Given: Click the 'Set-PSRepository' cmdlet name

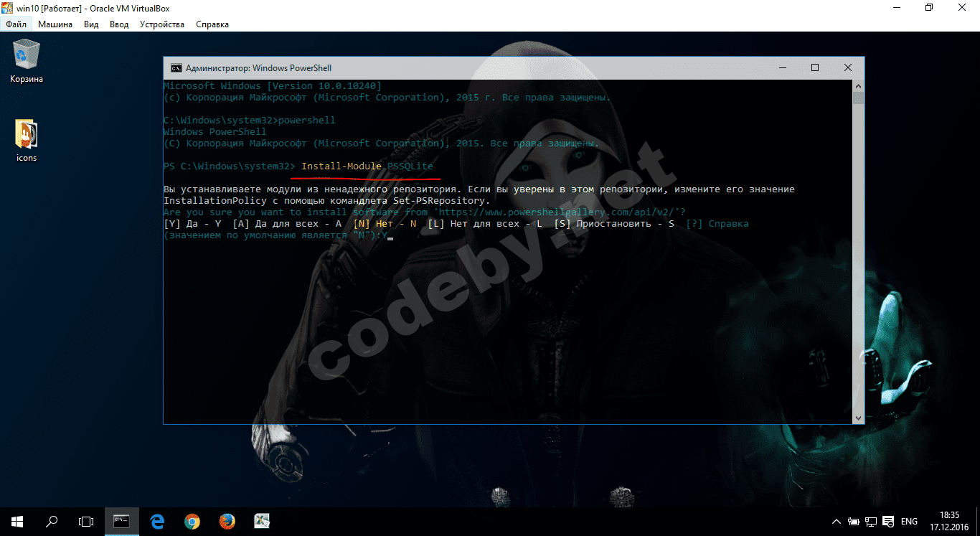Looking at the screenshot, I should pos(439,201).
